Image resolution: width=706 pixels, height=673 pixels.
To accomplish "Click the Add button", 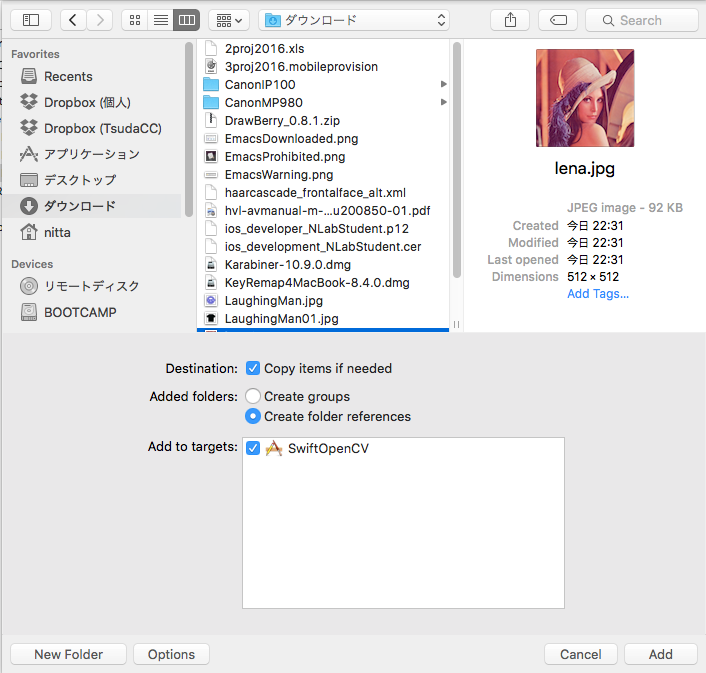I will point(660,654).
